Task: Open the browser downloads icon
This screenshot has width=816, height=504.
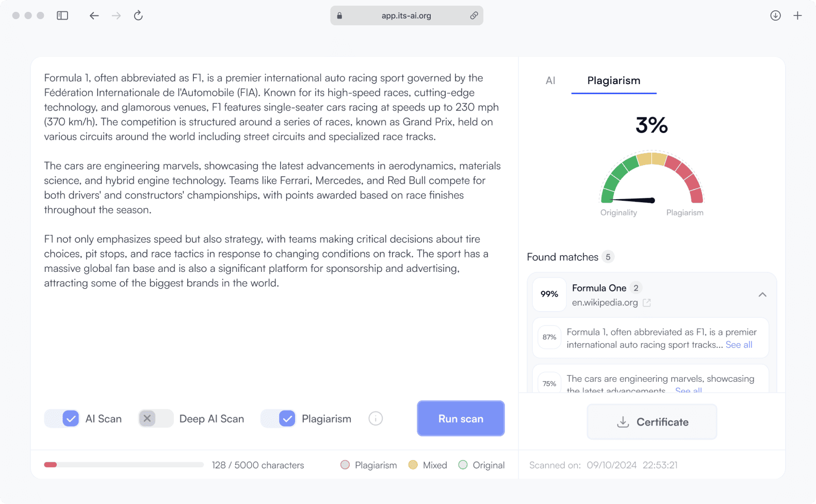Action: click(775, 15)
